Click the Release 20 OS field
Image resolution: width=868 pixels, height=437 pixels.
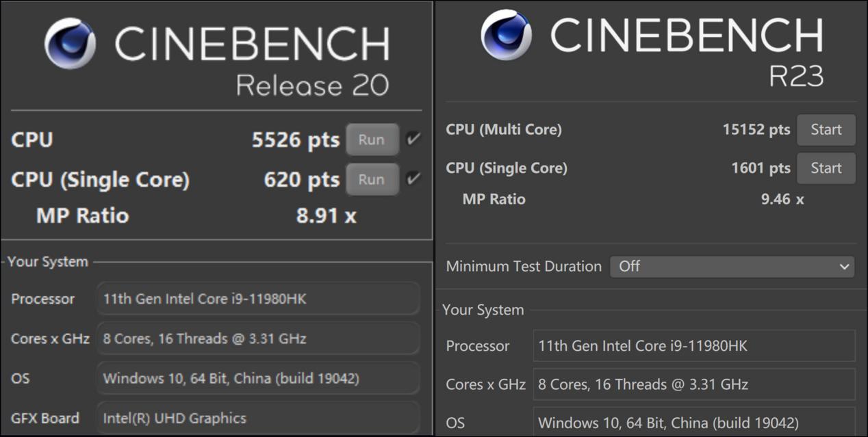258,378
